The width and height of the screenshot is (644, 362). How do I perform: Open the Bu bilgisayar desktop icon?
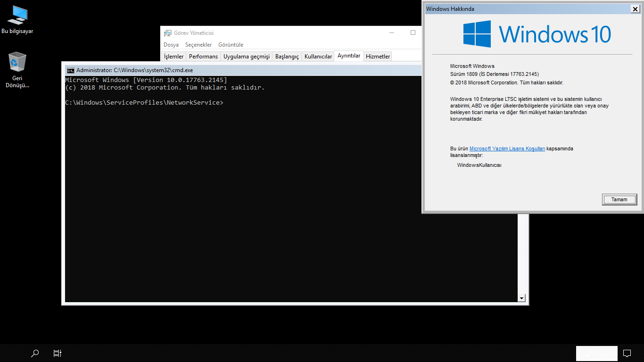(x=17, y=20)
